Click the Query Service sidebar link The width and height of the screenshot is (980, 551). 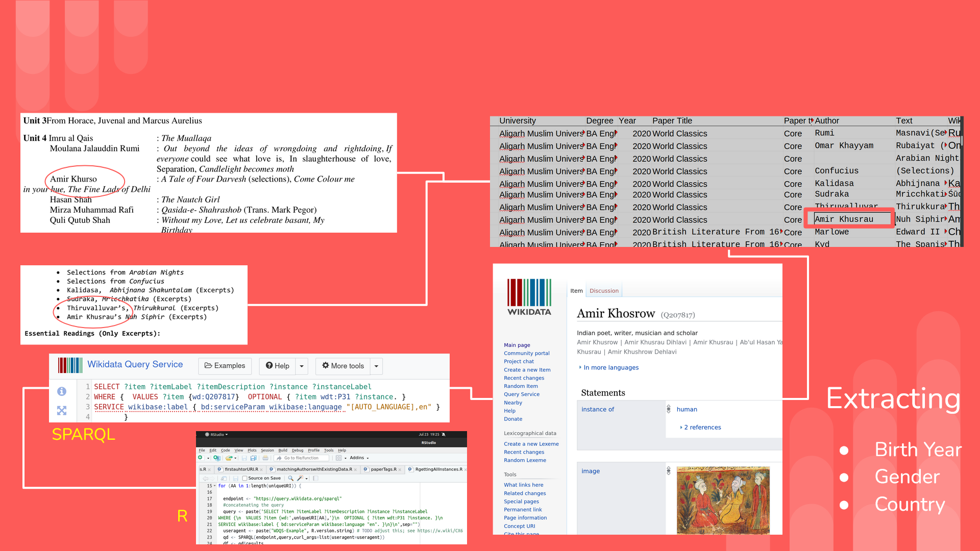(x=521, y=394)
